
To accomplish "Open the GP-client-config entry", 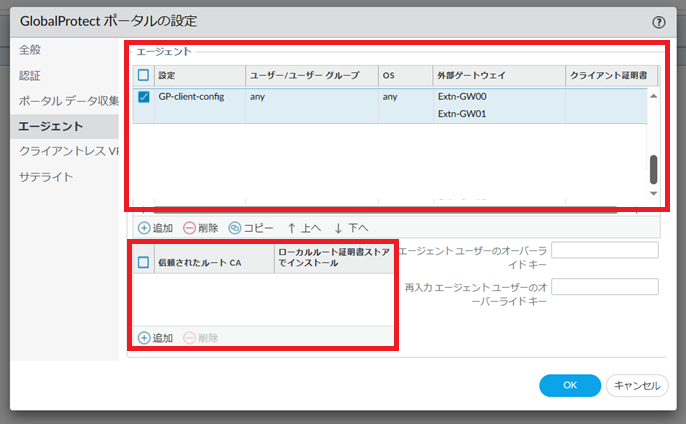I will tap(191, 97).
